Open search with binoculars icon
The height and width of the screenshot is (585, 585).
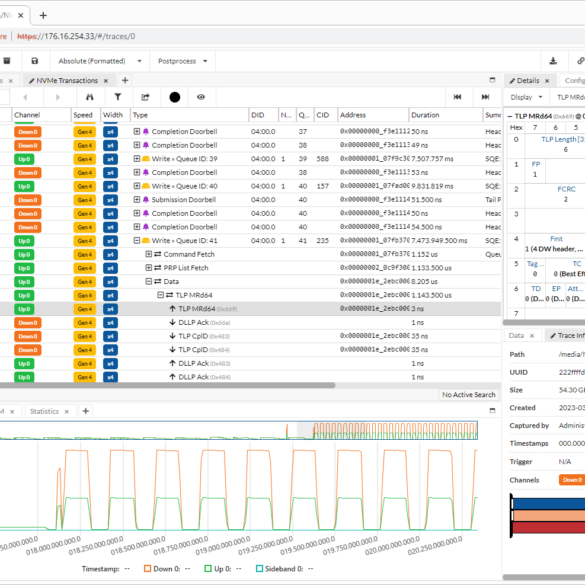pos(90,97)
